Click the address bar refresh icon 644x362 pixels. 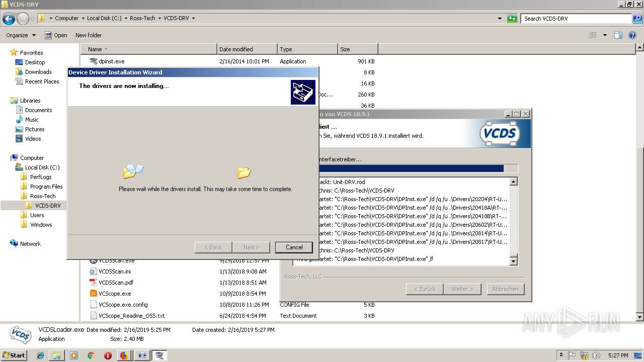pos(512,19)
